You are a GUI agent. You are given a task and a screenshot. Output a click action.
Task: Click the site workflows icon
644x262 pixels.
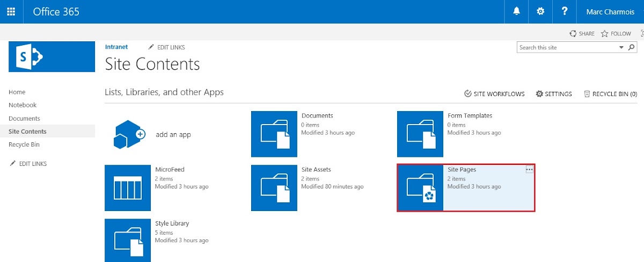click(x=468, y=94)
